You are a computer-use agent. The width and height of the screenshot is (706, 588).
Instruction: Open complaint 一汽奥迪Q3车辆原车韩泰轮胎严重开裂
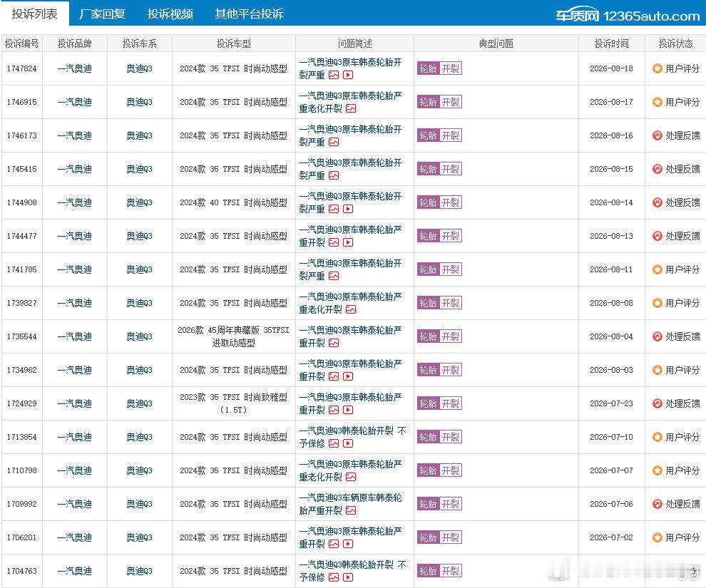[350, 504]
